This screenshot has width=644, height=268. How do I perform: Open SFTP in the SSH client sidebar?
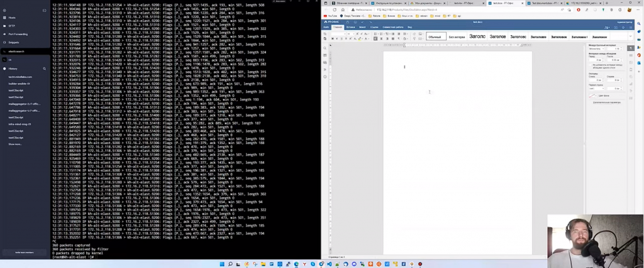coord(11,26)
